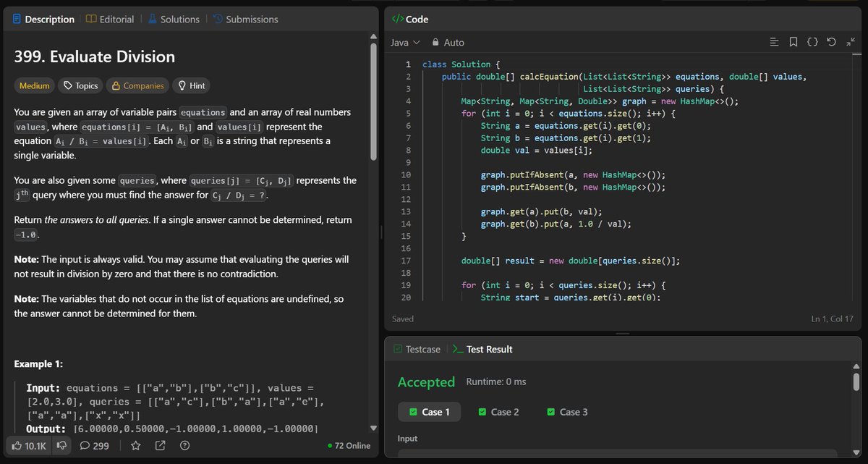This screenshot has height=464, width=868.
Task: Click the '72 Online' indicator
Action: point(349,446)
